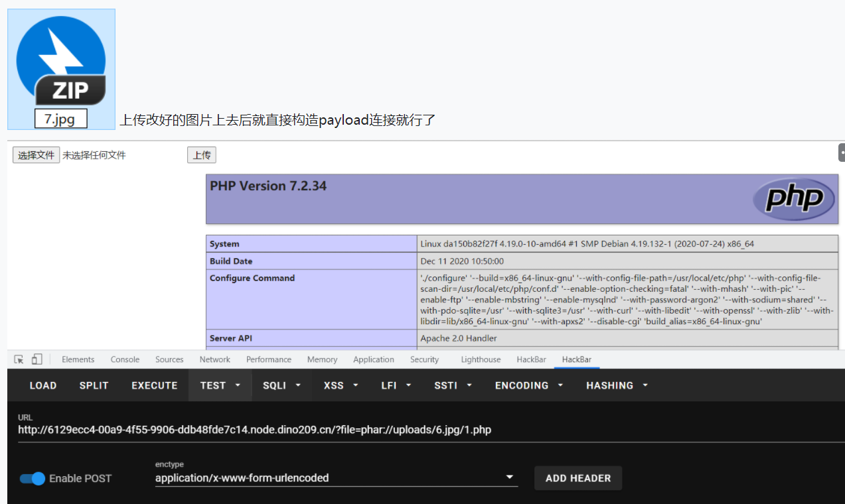Click the 上传 upload button
Image resolution: width=845 pixels, height=504 pixels.
[x=202, y=155]
